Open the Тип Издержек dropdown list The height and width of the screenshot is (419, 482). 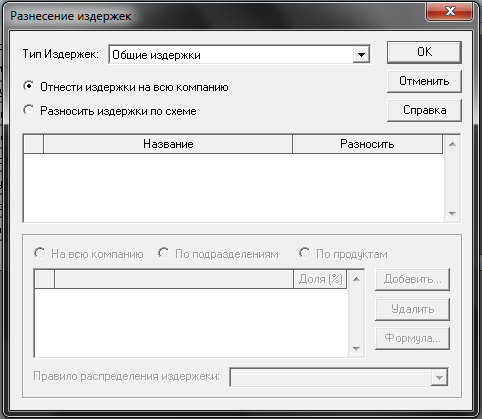tap(361, 55)
